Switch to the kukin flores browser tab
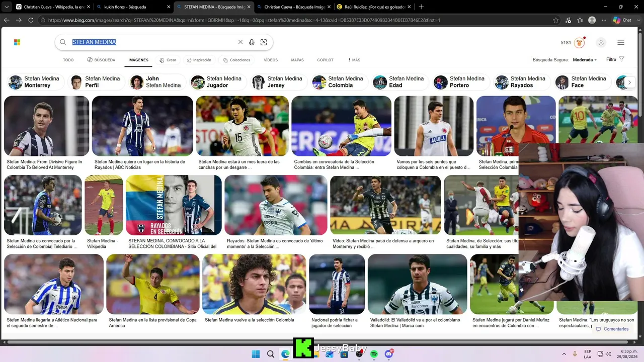 (134, 7)
